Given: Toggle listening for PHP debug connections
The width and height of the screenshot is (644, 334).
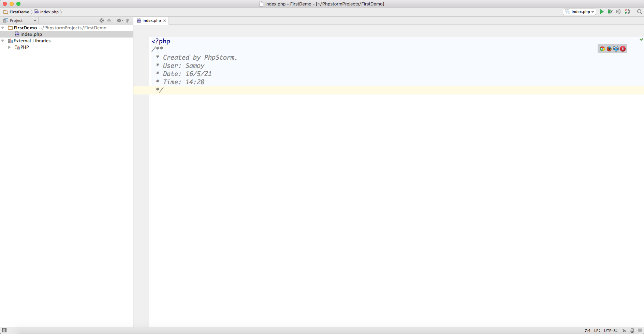Looking at the screenshot, I should tap(627, 12).
